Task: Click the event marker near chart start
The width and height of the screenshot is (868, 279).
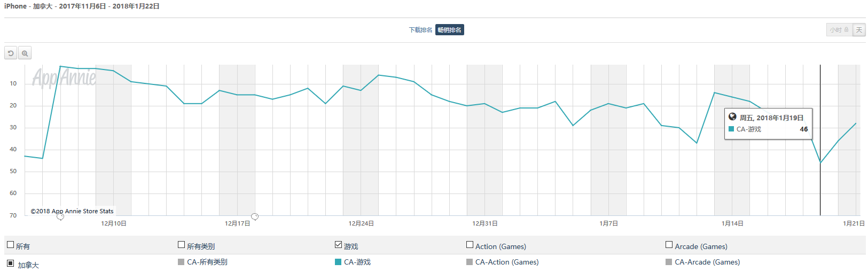Action: tap(60, 216)
